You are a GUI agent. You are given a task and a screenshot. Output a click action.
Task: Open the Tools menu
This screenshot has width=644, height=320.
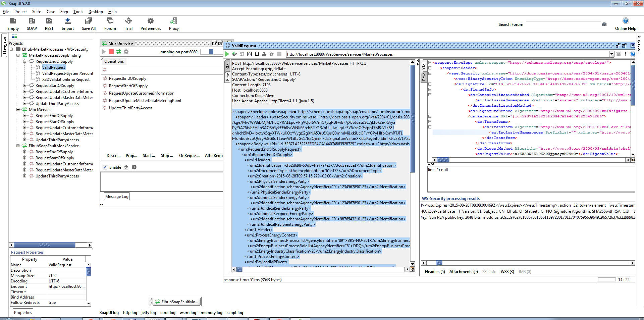[78, 12]
